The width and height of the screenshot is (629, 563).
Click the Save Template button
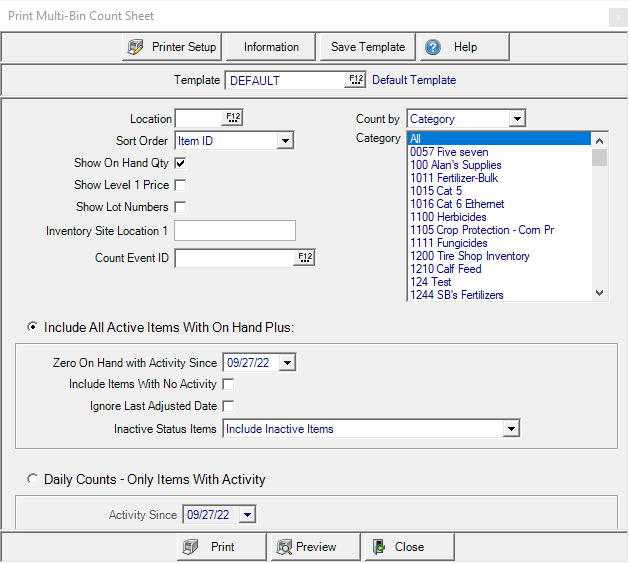point(368,47)
